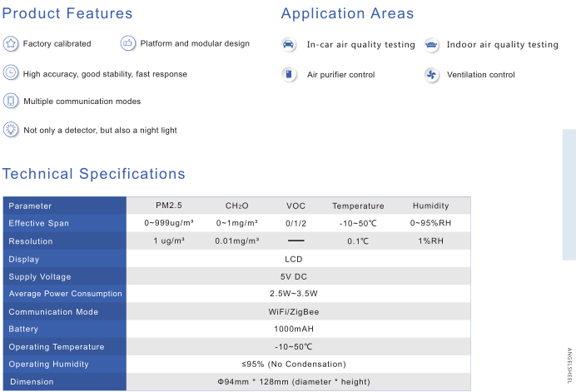Click the Dimension row header
This screenshot has width=576, height=392.
pyautogui.click(x=65, y=382)
